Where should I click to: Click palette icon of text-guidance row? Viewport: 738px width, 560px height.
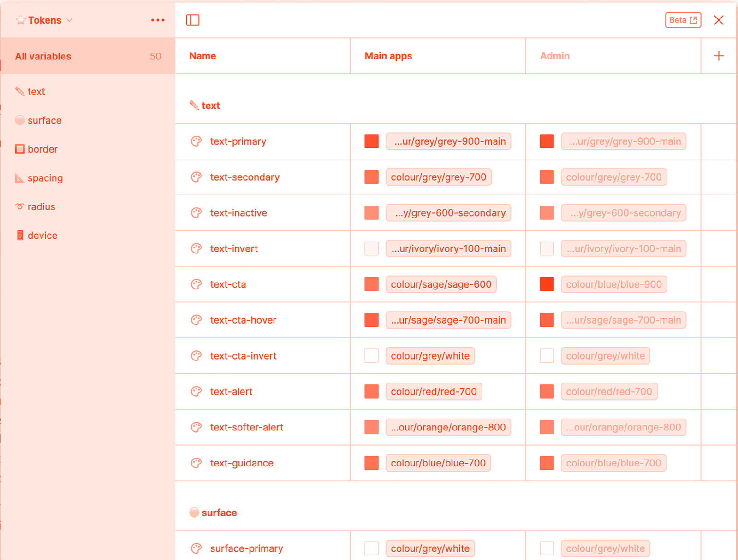pyautogui.click(x=196, y=463)
